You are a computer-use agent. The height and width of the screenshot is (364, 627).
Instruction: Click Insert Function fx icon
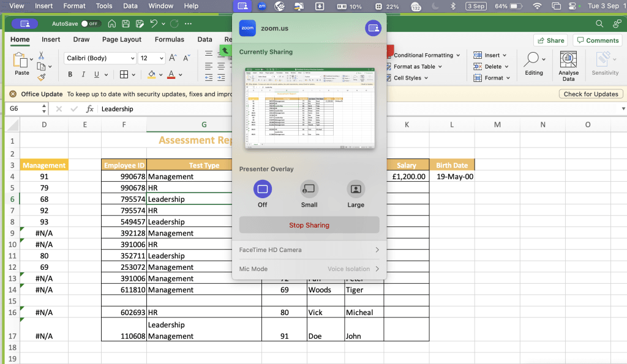(x=90, y=109)
